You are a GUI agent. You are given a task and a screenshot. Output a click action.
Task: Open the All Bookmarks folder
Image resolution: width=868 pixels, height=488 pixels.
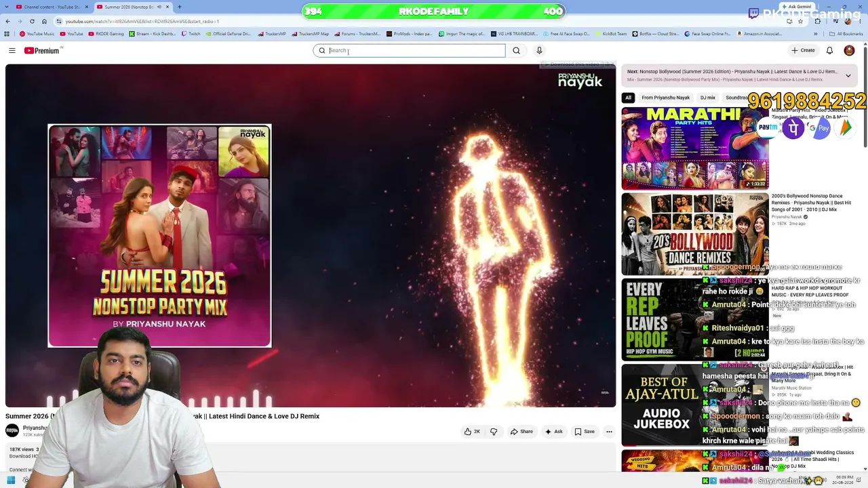846,34
